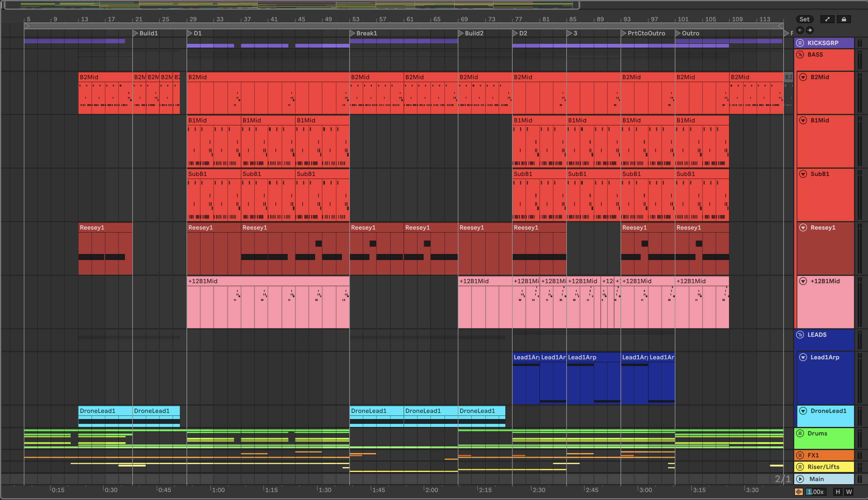The width and height of the screenshot is (868, 500).
Task: Click the Break1 locator marker
Action: 352,33
